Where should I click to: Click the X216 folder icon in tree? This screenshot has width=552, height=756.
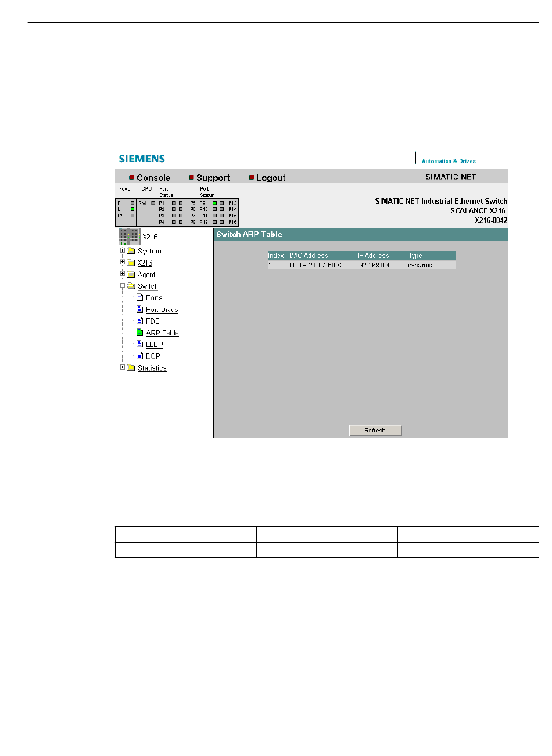click(x=131, y=263)
